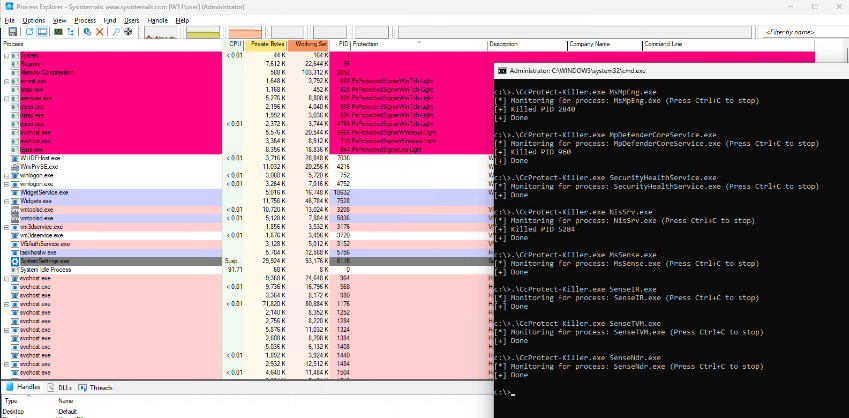
Task: Open the Process menu
Action: [85, 21]
